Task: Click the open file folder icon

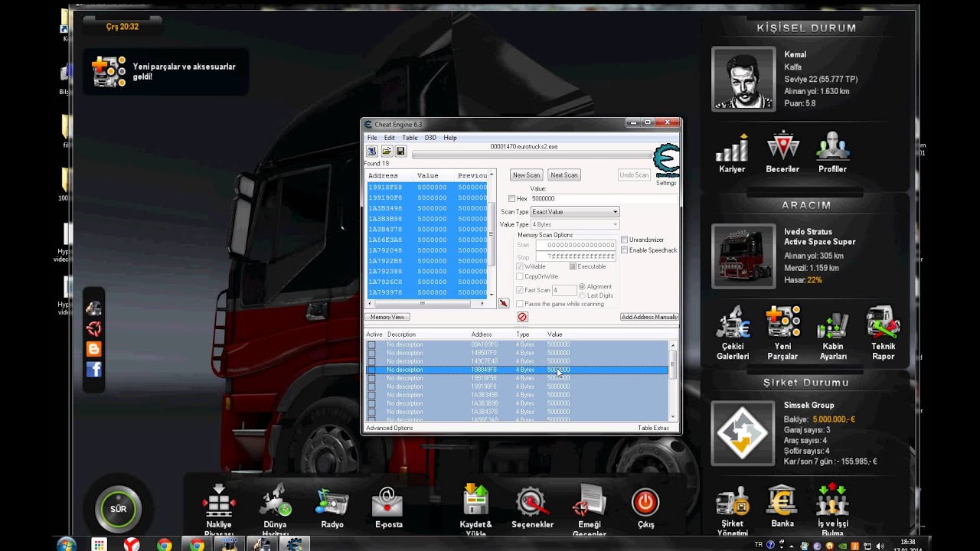Action: tap(387, 152)
